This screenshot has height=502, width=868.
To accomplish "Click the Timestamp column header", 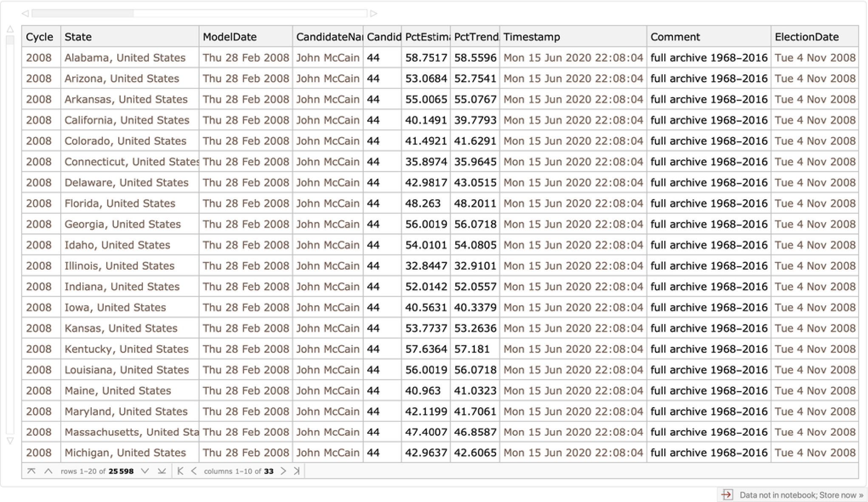I will click(531, 37).
